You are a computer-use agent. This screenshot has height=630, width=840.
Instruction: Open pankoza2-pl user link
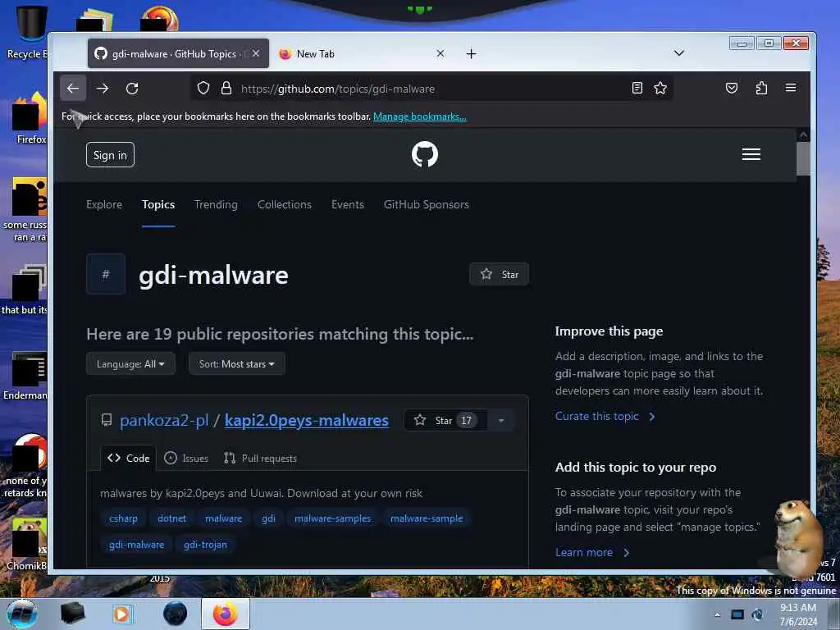click(164, 421)
